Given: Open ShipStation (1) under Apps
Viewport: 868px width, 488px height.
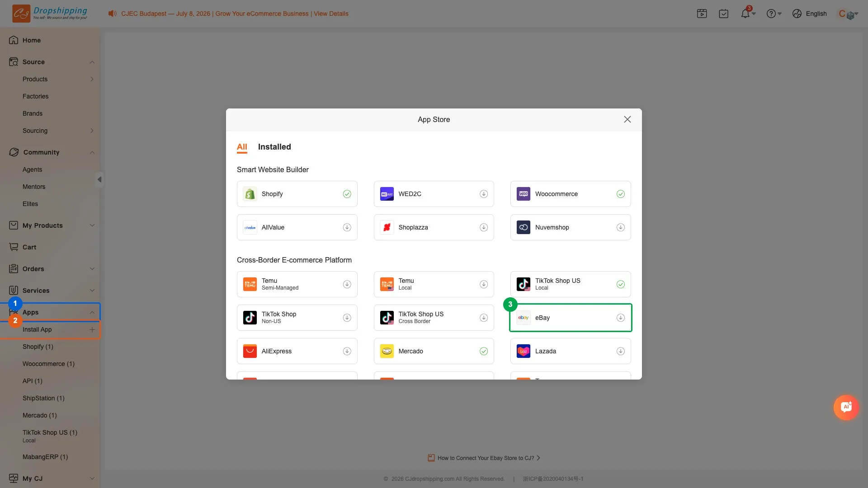Looking at the screenshot, I should 43,398.
